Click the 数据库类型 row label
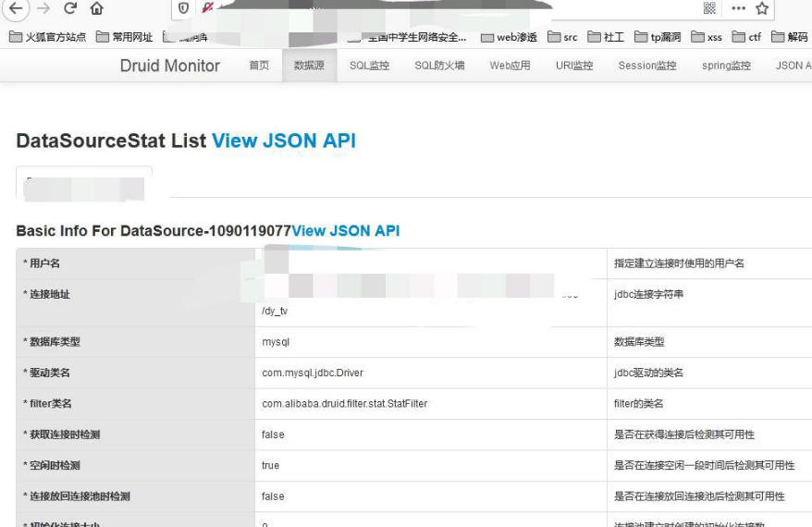812x527 pixels. (51, 342)
